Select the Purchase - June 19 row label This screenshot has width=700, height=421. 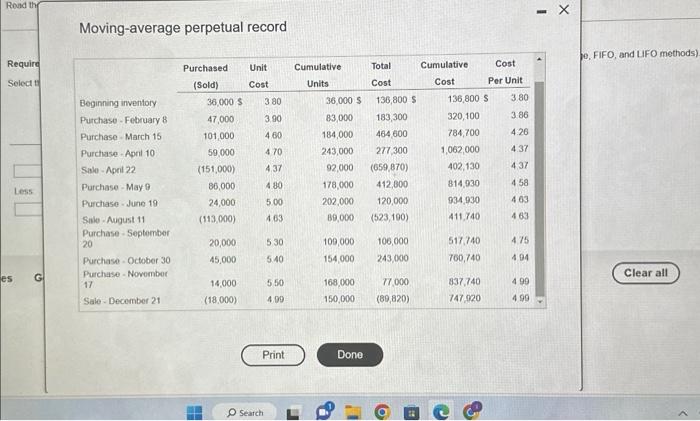(120, 204)
